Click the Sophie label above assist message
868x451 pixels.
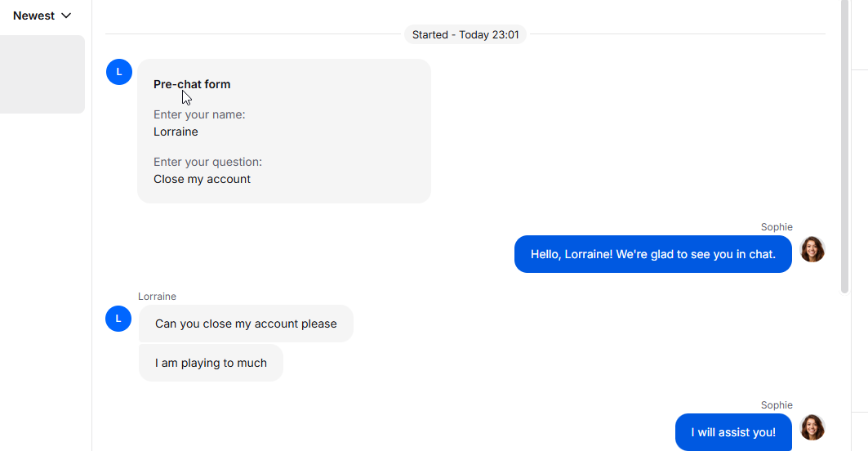(x=777, y=405)
